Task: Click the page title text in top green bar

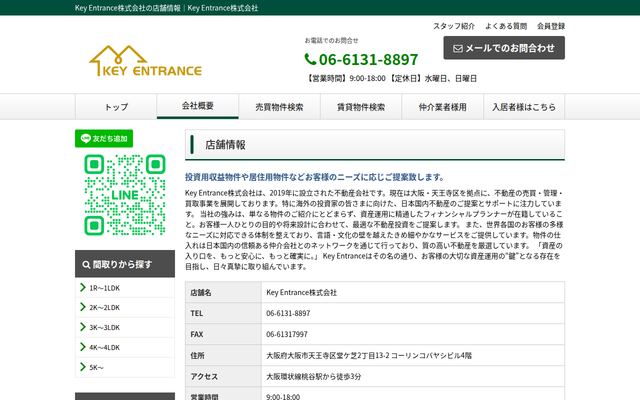Action: point(166,8)
